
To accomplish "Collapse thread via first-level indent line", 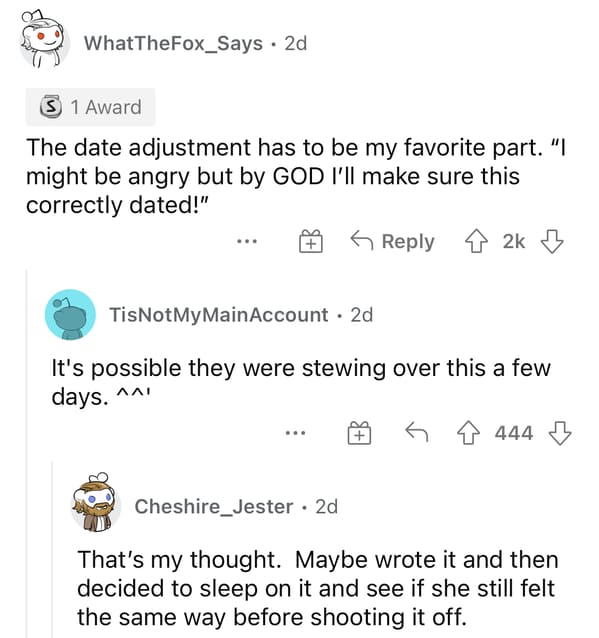I will [x=27, y=453].
